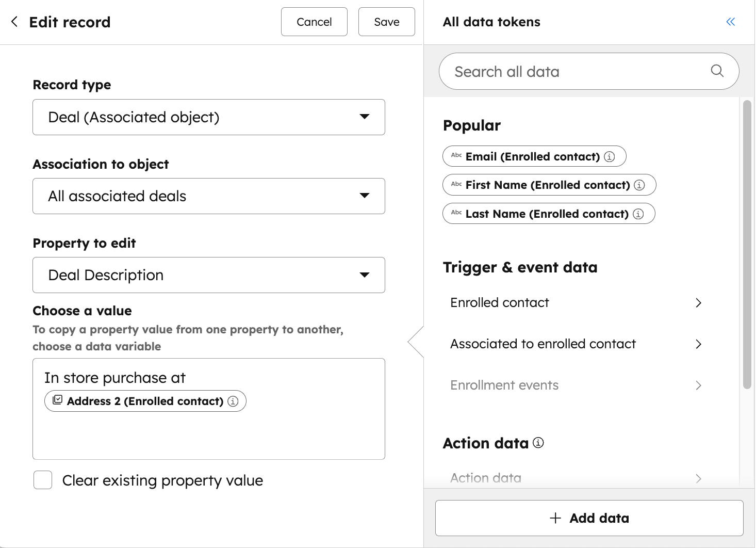Click the Abc icon on Last Name token
The image size is (756, 548).
(456, 214)
